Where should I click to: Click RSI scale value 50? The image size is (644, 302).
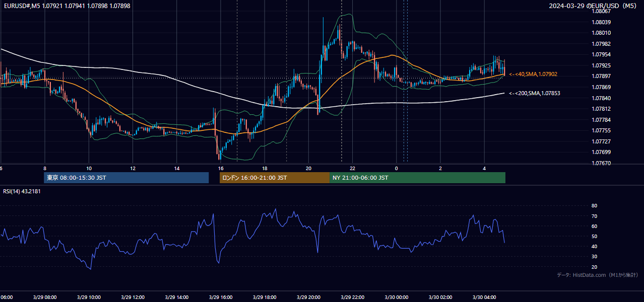pyautogui.click(x=595, y=236)
